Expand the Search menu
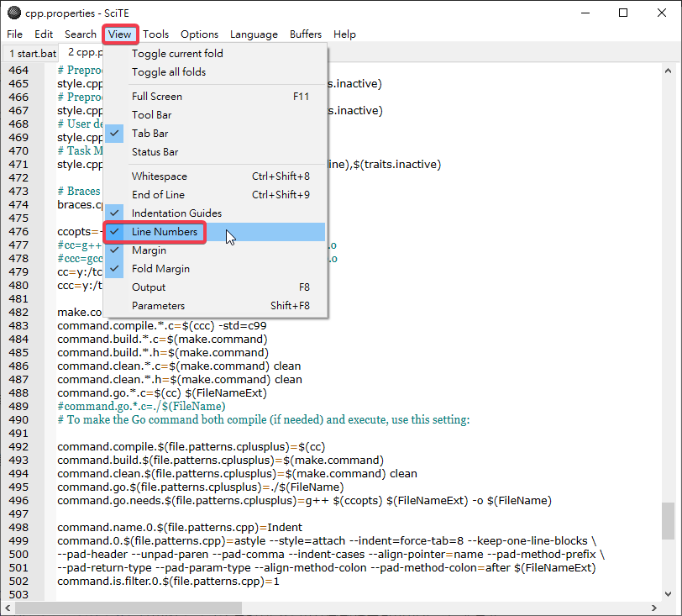Screen dimensions: 682x616 pos(81,34)
